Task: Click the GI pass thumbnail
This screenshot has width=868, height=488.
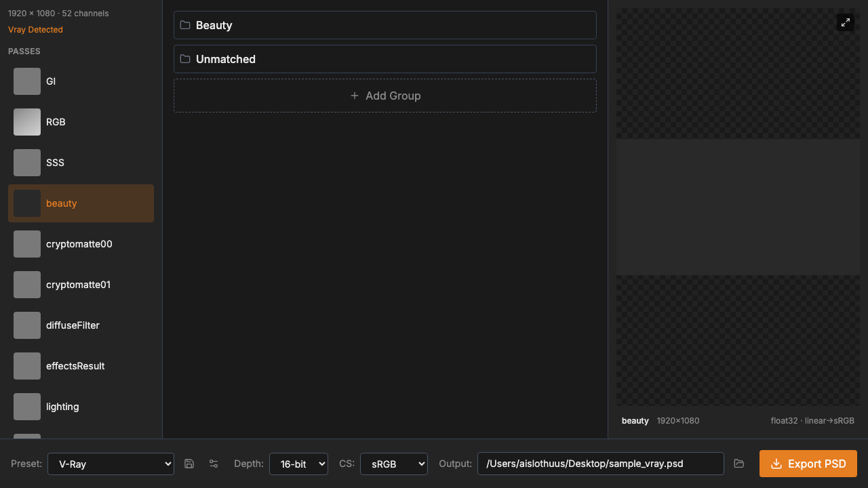Action: (27, 81)
